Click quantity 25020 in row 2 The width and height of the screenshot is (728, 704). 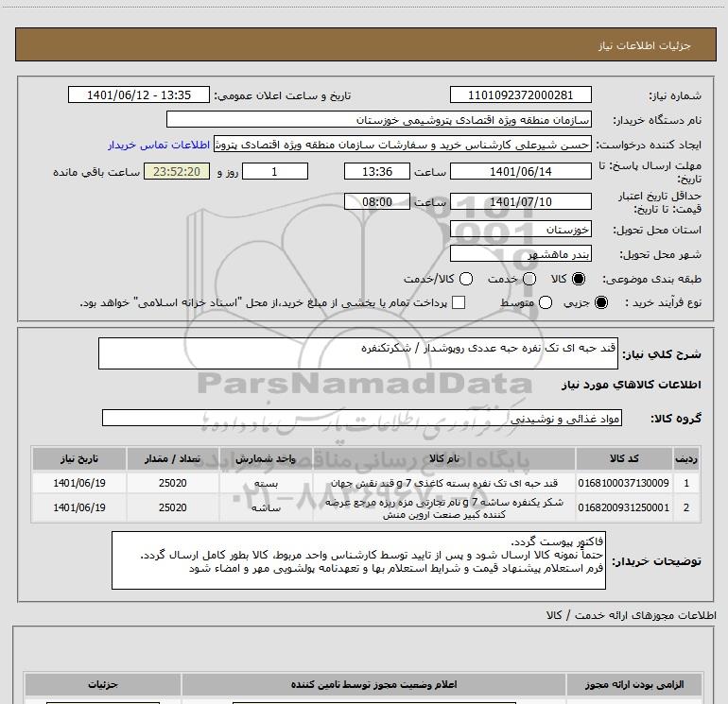173,507
